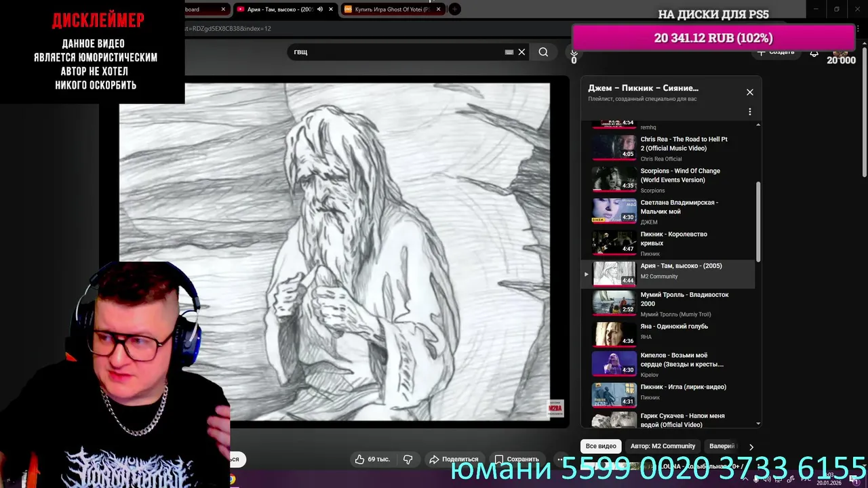Open a new browser tab
Image resolution: width=868 pixels, height=488 pixels.
tap(454, 9)
